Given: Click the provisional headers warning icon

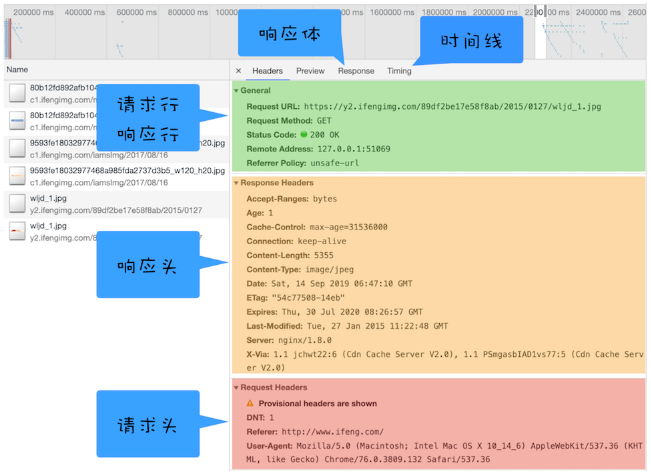Looking at the screenshot, I should pyautogui.click(x=250, y=403).
